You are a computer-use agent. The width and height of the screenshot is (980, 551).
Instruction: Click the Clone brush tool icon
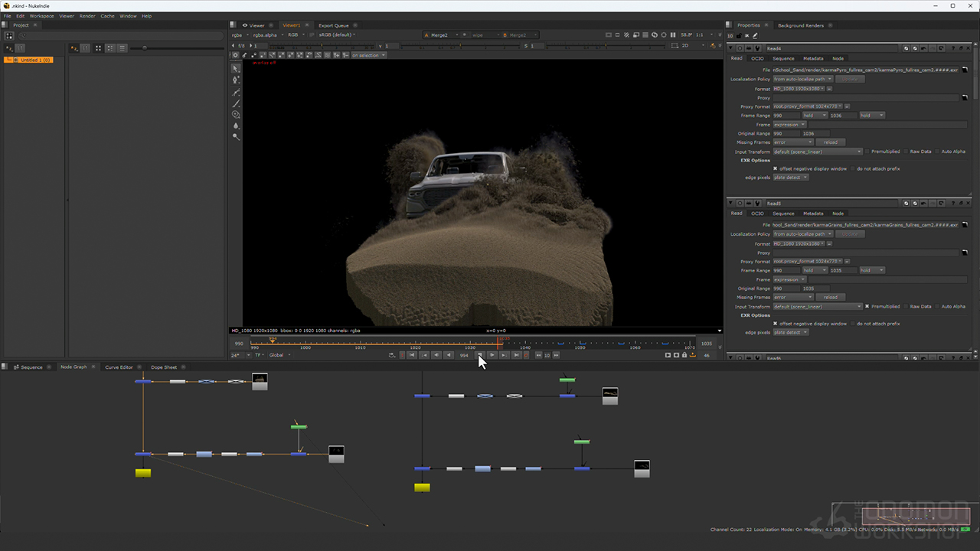[236, 114]
